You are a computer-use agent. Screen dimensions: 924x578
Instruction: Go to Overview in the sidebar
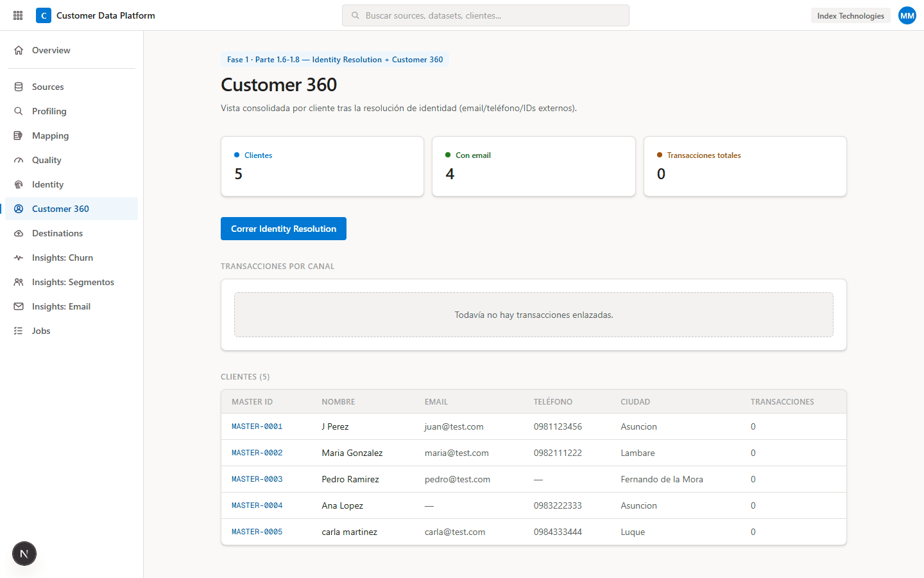pos(71,50)
